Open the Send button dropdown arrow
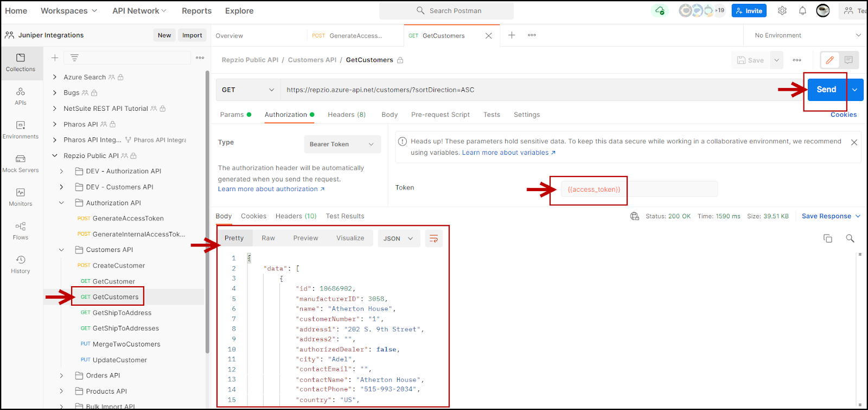The width and height of the screenshot is (868, 410). pos(854,90)
